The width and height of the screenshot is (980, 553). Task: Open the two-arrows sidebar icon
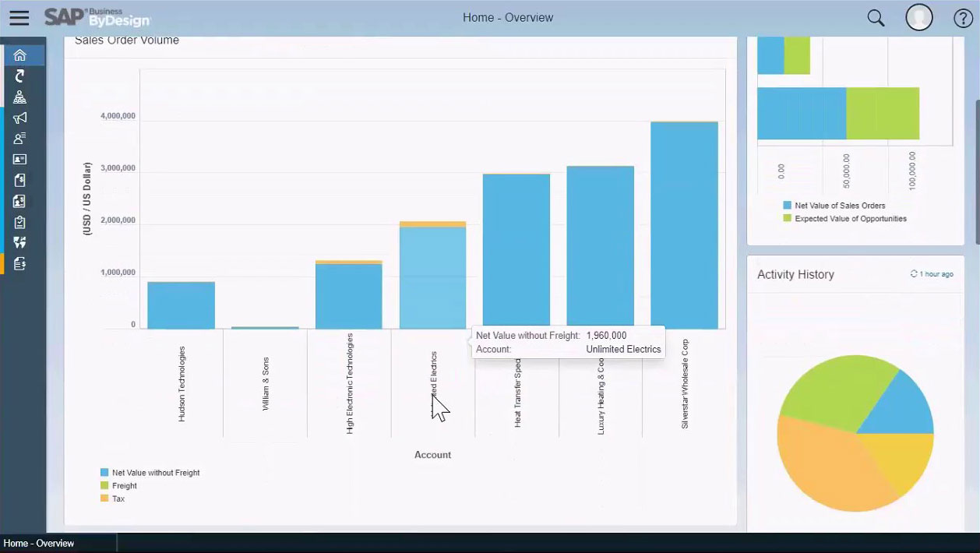(x=20, y=243)
